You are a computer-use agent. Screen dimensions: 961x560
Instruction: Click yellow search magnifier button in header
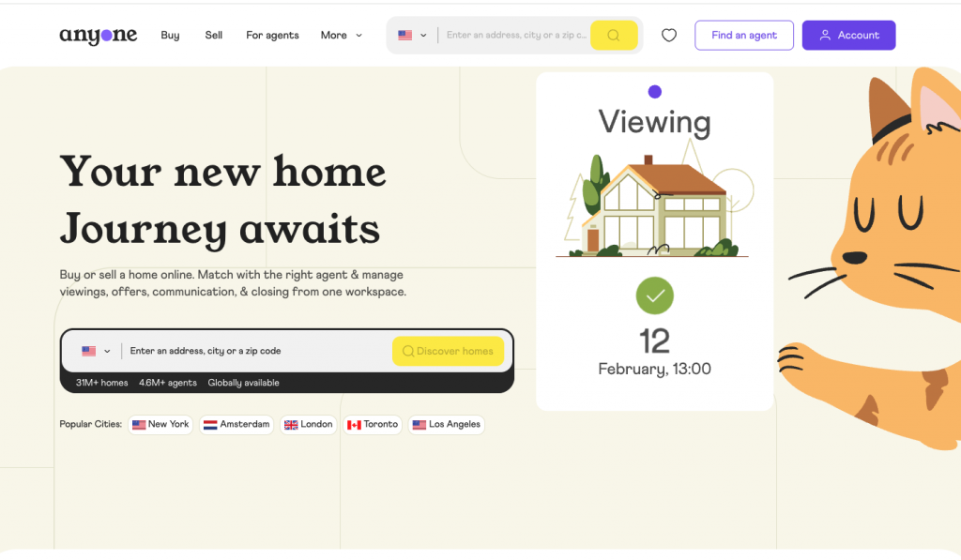coord(614,36)
